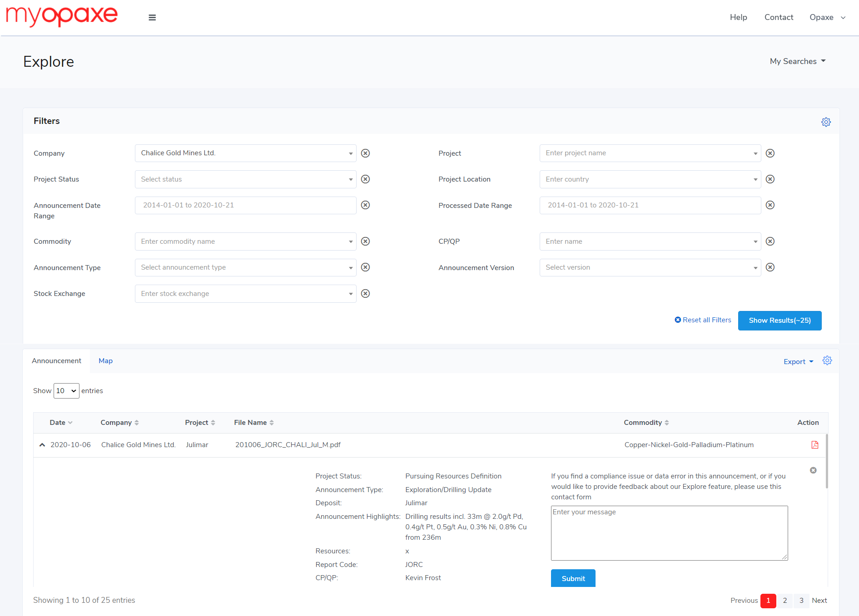Open the Filters settings gear
This screenshot has width=859, height=616.
[x=826, y=122]
